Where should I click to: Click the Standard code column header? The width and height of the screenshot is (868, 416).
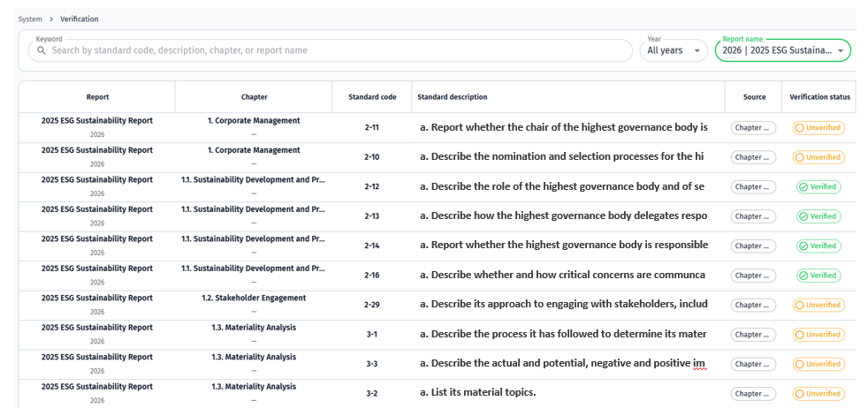[372, 97]
